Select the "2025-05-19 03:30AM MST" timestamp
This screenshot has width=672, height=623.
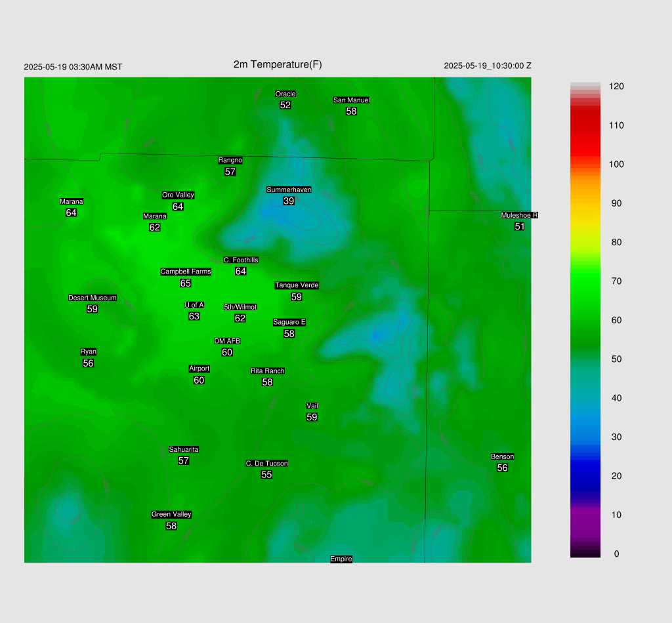pos(73,68)
